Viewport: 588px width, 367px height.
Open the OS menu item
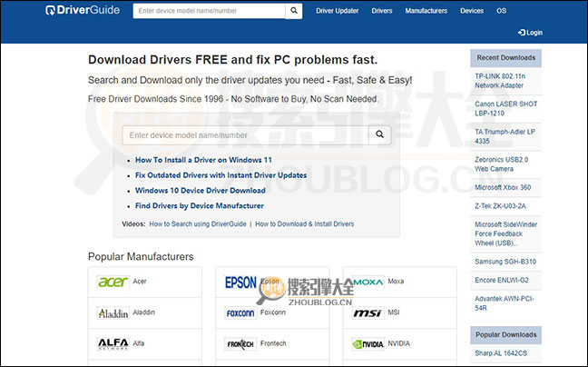point(502,11)
